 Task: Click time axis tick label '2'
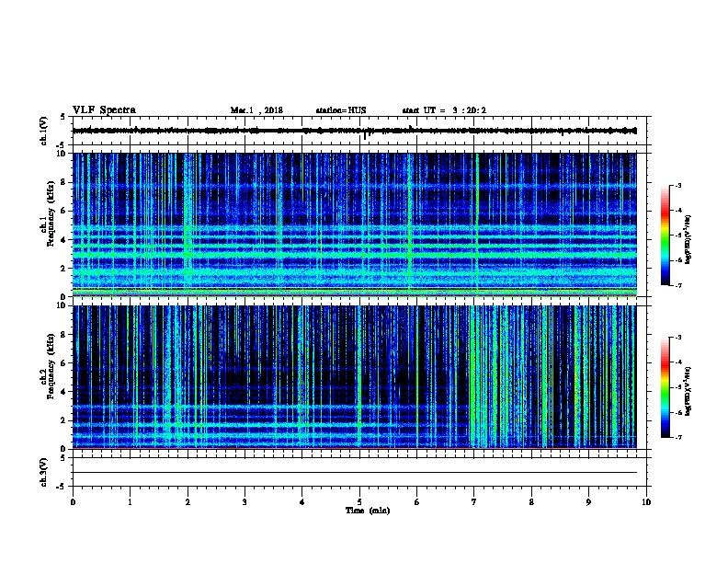[x=188, y=502]
